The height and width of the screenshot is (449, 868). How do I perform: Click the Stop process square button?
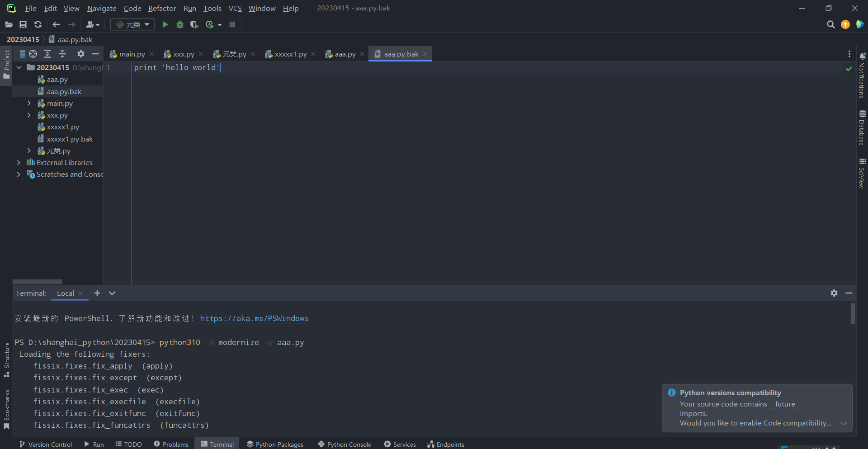tap(232, 24)
